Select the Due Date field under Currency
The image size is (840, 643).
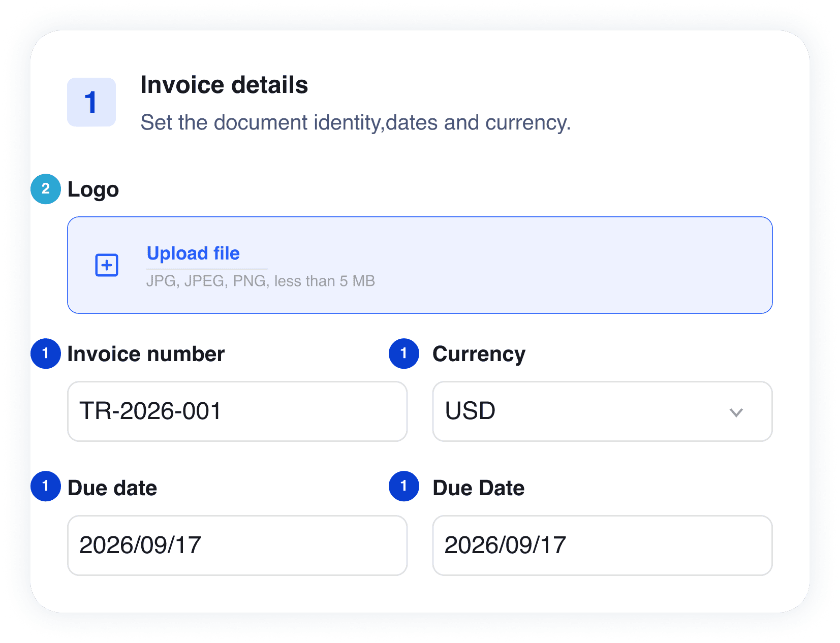[602, 545]
